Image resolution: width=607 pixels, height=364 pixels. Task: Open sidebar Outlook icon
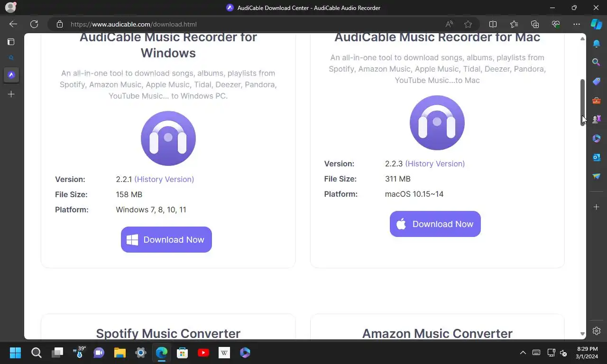597,157
